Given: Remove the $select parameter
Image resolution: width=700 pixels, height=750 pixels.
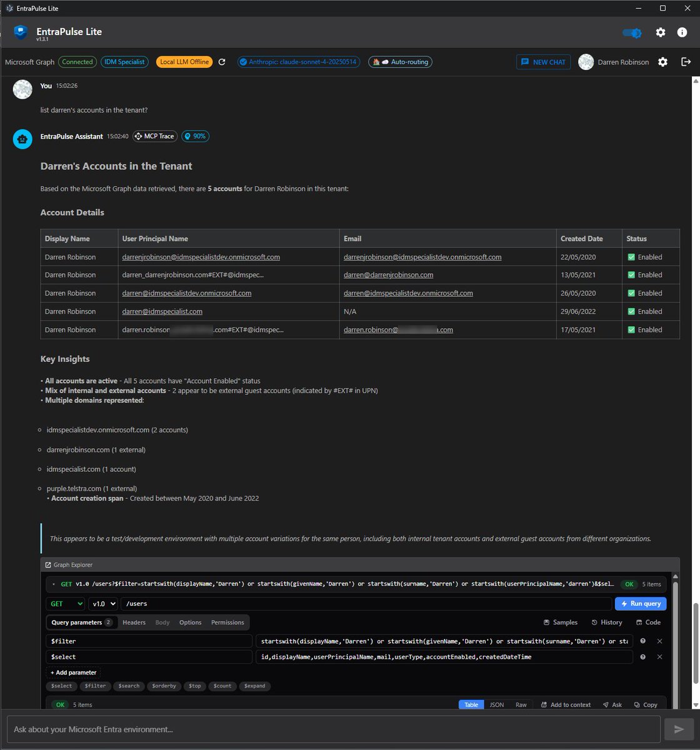Looking at the screenshot, I should point(659,657).
